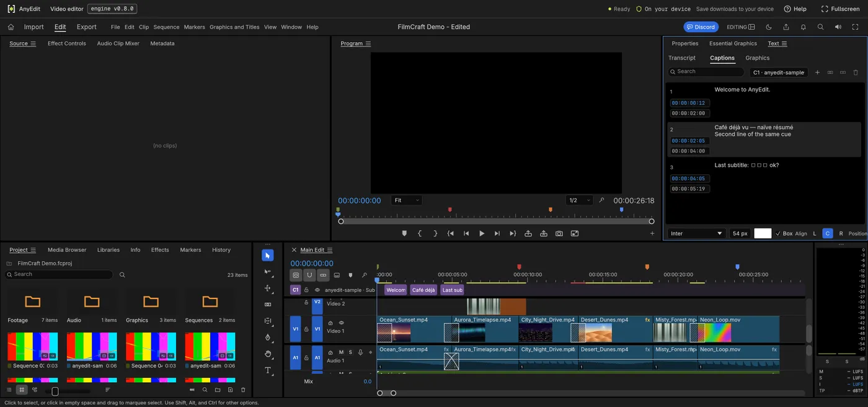Open the Text panel menu
The width and height of the screenshot is (868, 407).
[784, 43]
